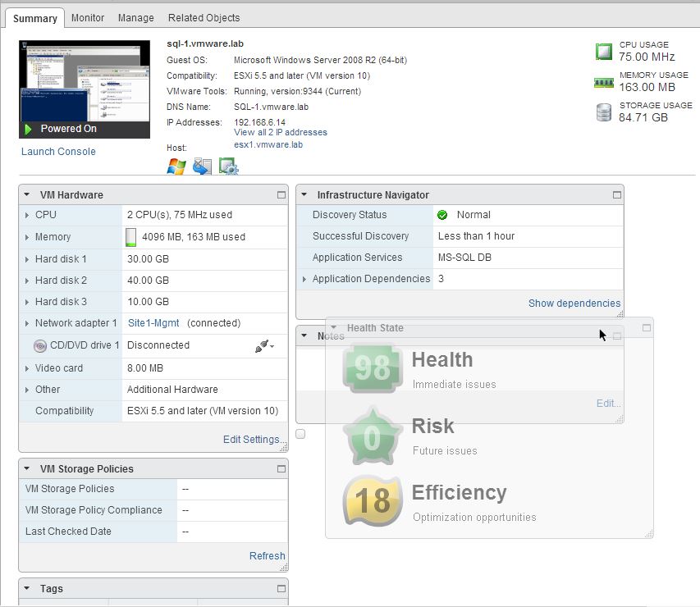This screenshot has width=700, height=607.
Task: Expand the Hard disk 2 row
Action: click(x=27, y=281)
